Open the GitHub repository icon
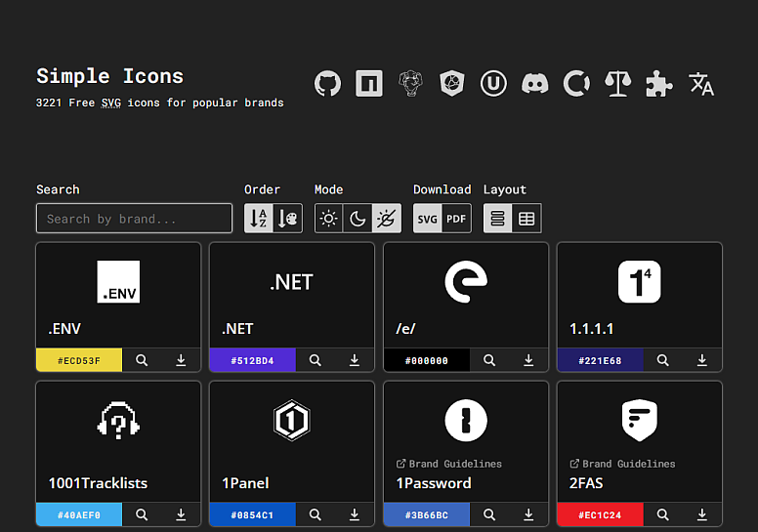Viewport: 758px width, 532px height. pyautogui.click(x=327, y=84)
